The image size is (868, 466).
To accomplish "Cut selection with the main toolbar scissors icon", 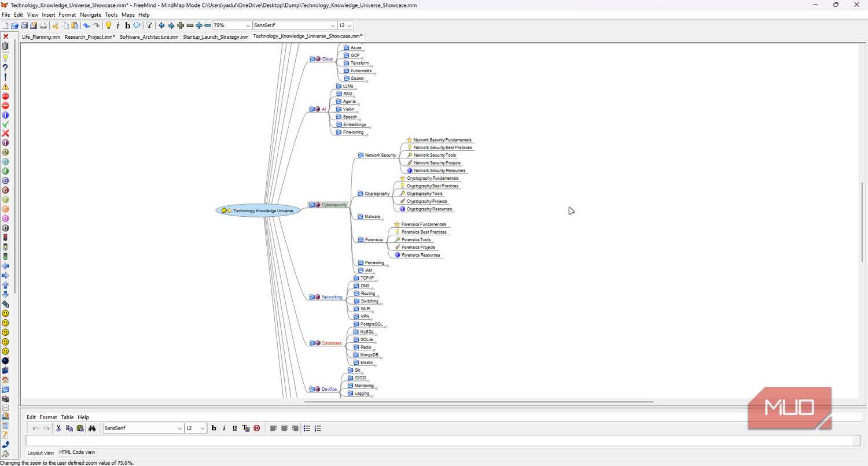I will tap(56, 25).
